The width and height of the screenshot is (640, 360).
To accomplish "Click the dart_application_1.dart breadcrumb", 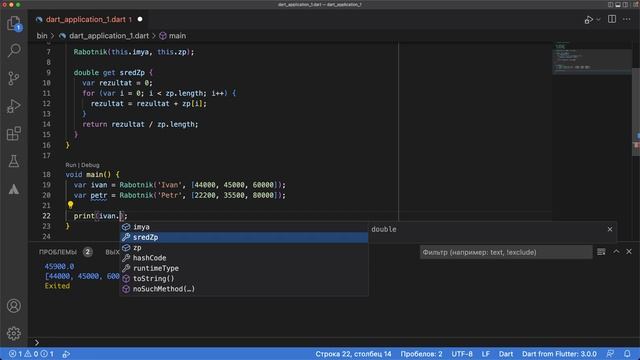I will tap(109, 36).
